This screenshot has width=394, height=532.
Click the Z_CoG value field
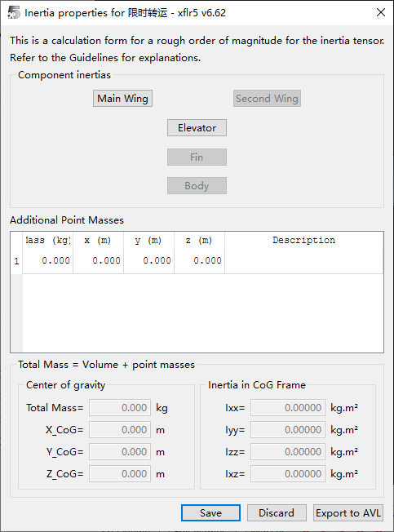pyautogui.click(x=120, y=473)
